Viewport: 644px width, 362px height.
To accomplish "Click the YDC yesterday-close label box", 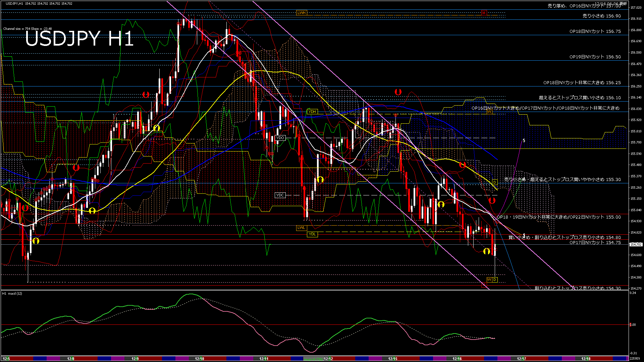I will [280, 195].
